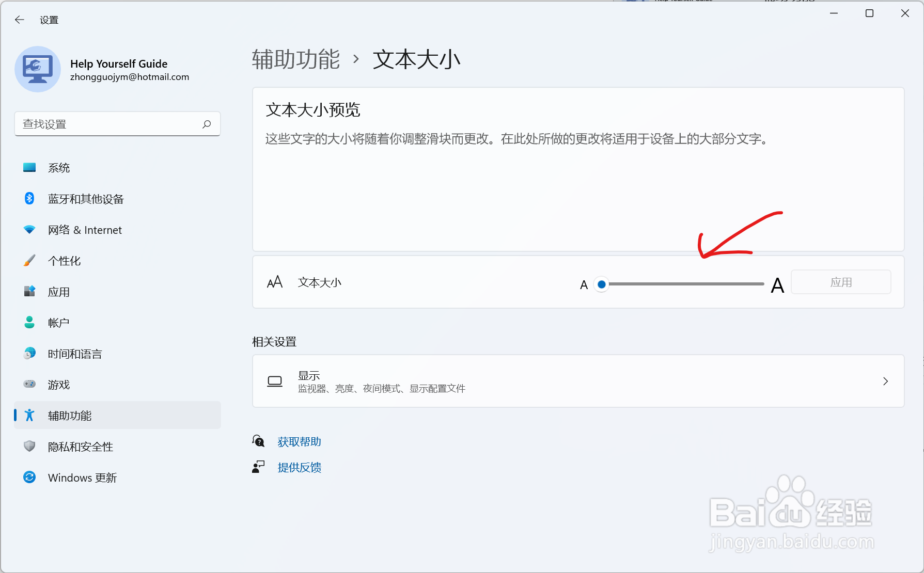The image size is (924, 573).
Task: Select 网络 & Internet category
Action: (117, 229)
